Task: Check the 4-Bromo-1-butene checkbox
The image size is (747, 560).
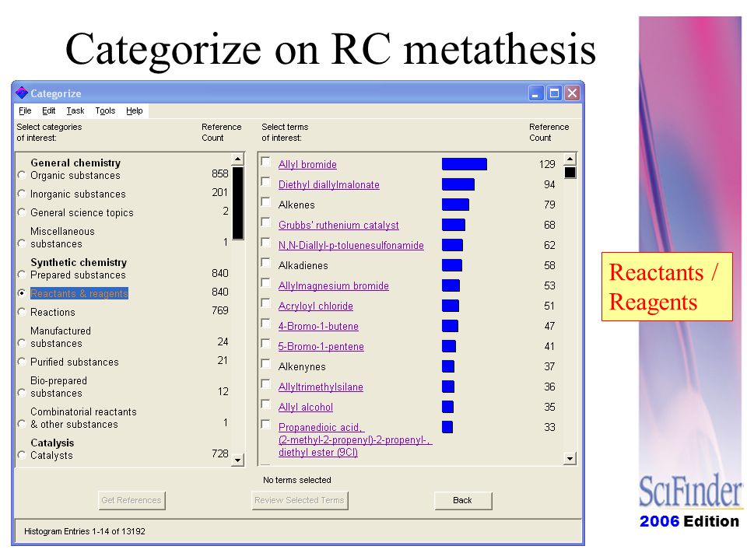Action: point(266,324)
